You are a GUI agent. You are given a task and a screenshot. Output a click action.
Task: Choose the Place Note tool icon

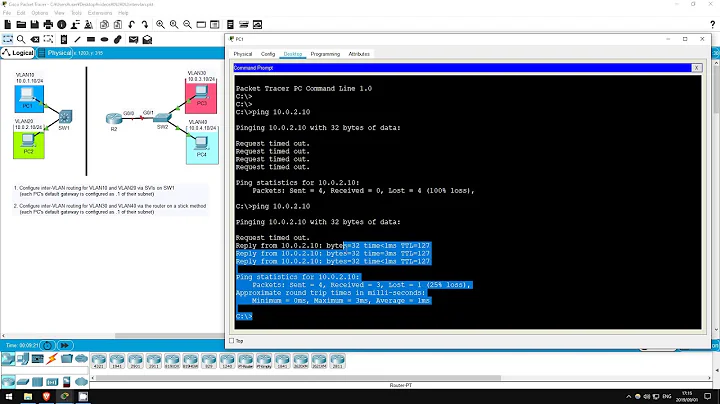pyautogui.click(x=64, y=39)
